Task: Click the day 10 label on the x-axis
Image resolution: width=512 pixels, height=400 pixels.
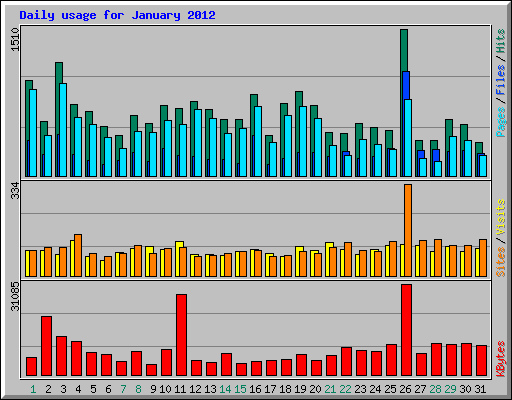Action: (x=165, y=389)
